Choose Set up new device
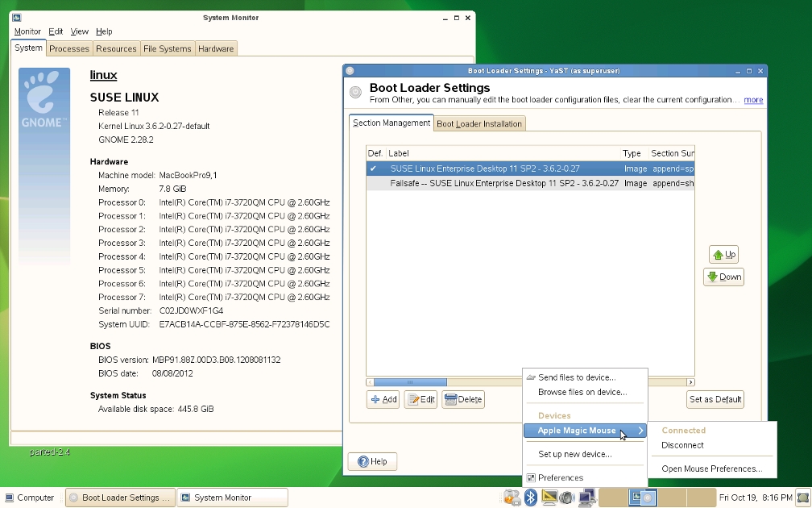812x508 pixels. [585, 454]
